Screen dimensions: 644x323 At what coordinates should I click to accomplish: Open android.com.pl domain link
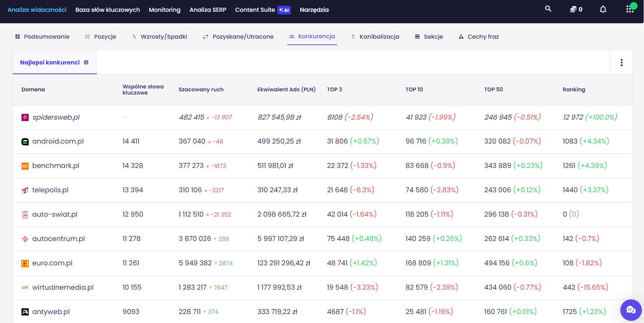click(x=58, y=141)
